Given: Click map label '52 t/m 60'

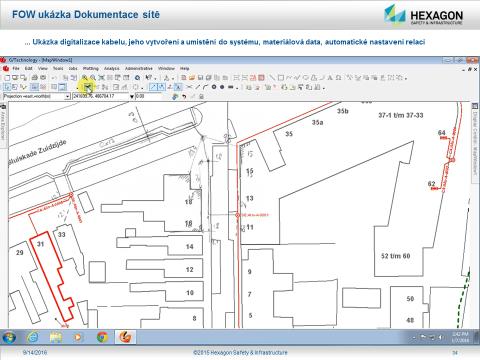Looking at the screenshot, I should (x=396, y=256).
